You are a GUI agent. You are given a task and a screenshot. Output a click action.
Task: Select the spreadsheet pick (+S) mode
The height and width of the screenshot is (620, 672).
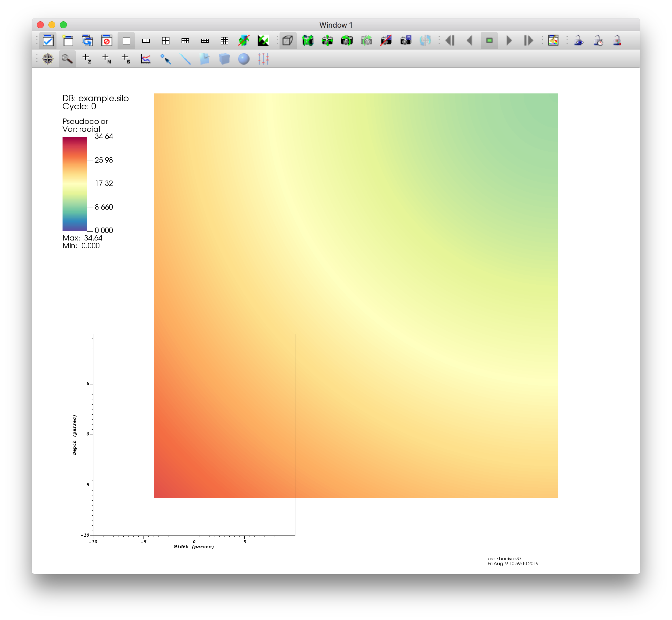(x=126, y=59)
